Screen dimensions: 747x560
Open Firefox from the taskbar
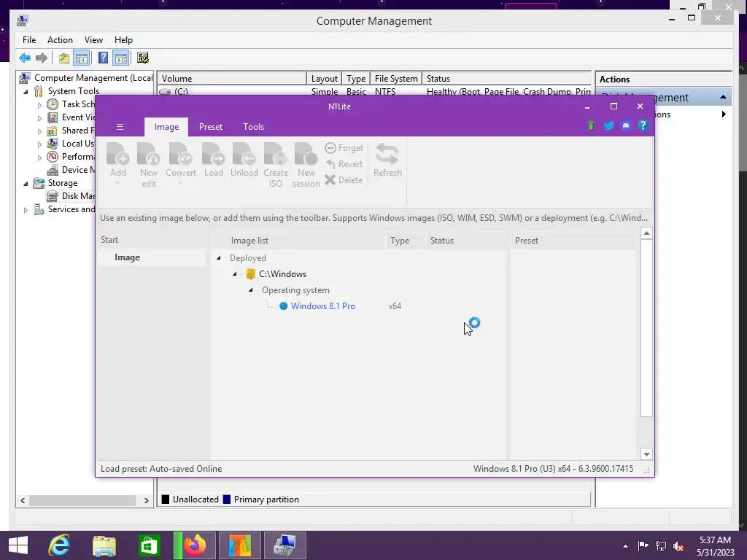tap(194, 545)
